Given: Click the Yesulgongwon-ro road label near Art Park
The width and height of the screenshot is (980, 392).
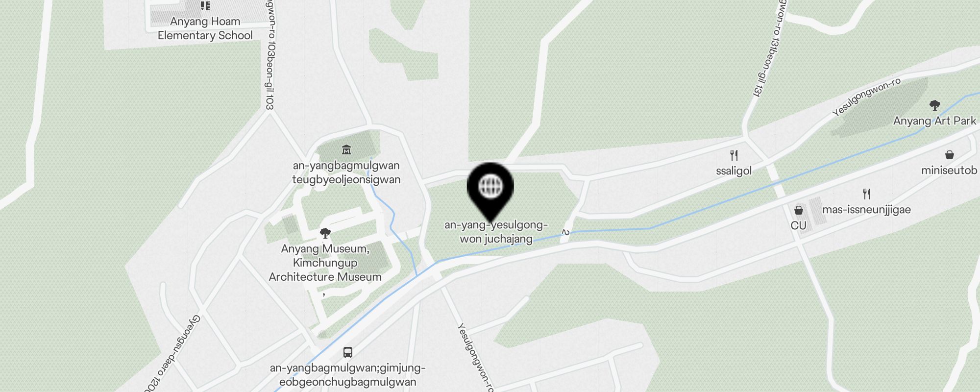Looking at the screenshot, I should 866,97.
